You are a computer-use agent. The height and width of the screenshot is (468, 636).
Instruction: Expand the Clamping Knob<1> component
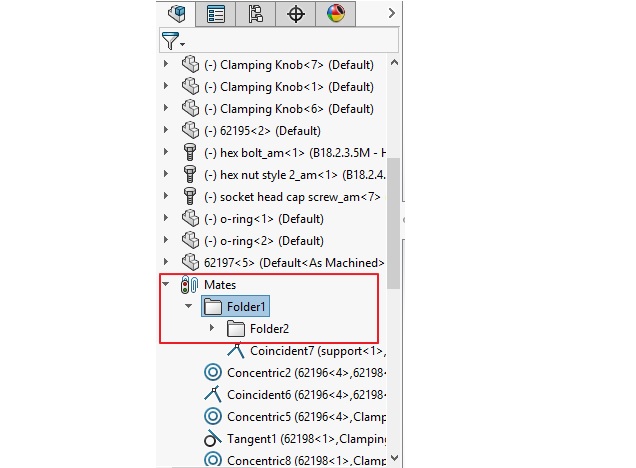click(165, 86)
